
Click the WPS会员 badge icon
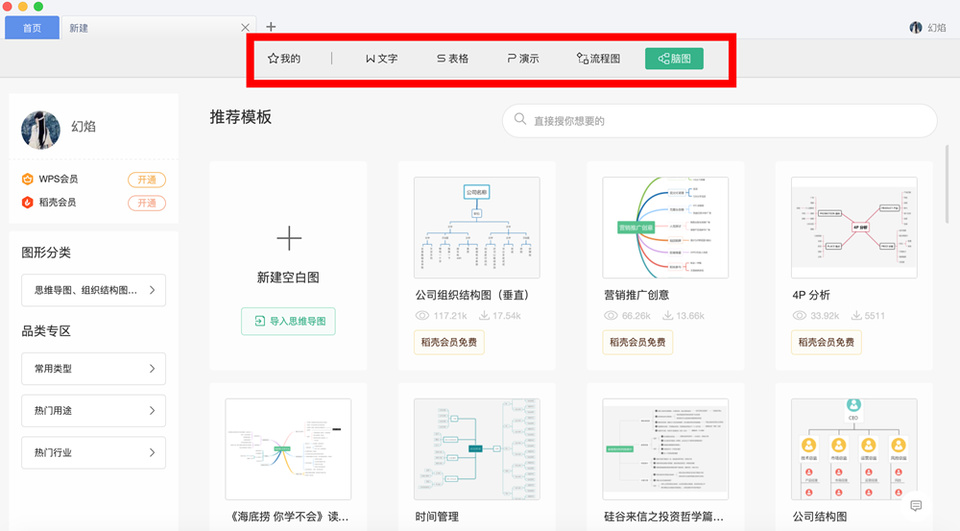[28, 179]
